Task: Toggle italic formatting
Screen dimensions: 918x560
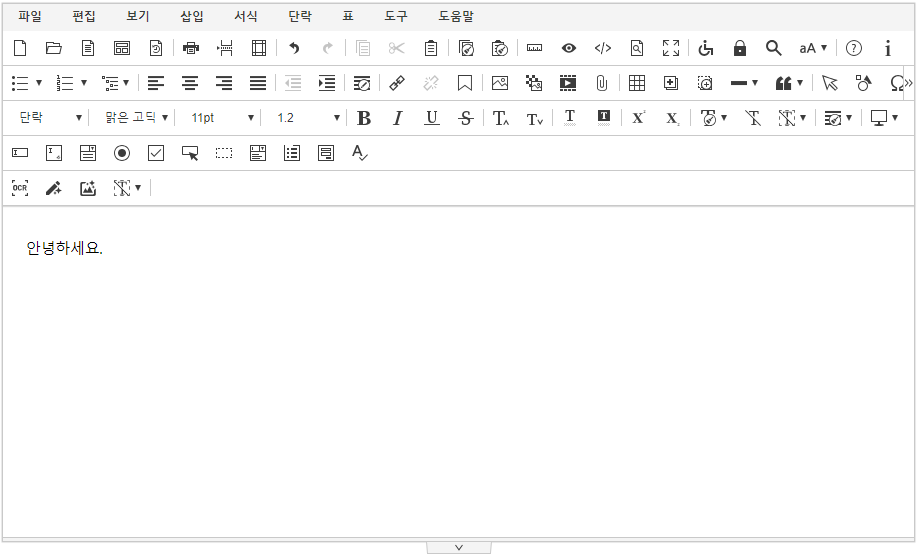Action: click(397, 118)
